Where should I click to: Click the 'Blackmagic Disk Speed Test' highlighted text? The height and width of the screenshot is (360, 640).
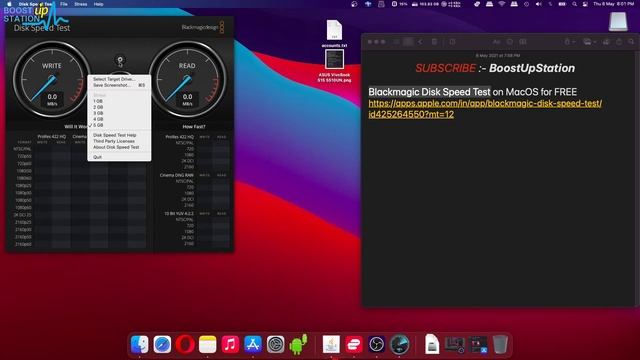coord(429,92)
